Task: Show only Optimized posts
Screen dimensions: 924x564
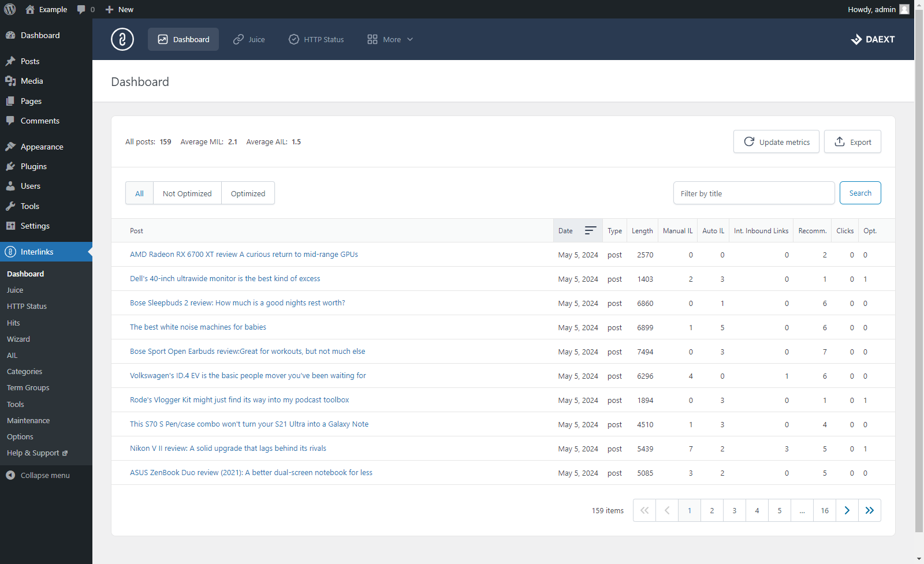Action: (x=248, y=193)
